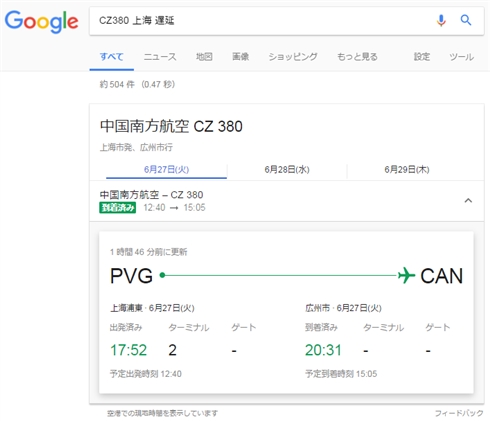Click 上海浦東 · 6月27日(火) label
The height and width of the screenshot is (421, 490).
click(x=152, y=308)
